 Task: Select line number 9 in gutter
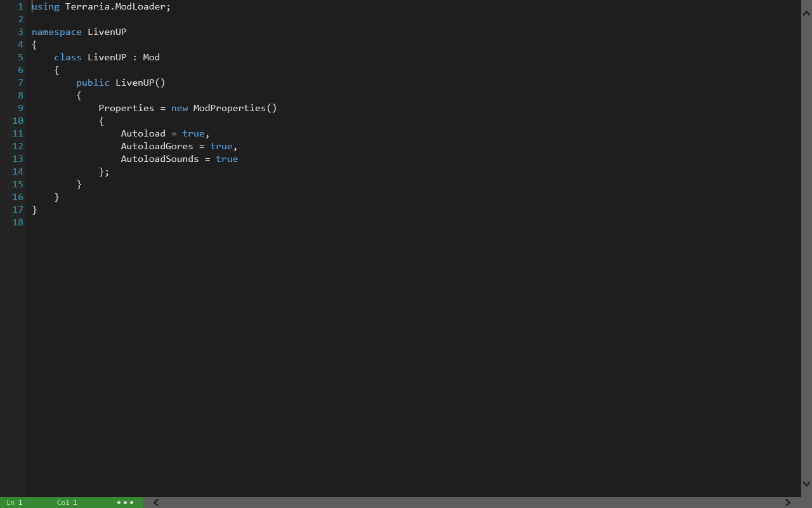tap(20, 108)
